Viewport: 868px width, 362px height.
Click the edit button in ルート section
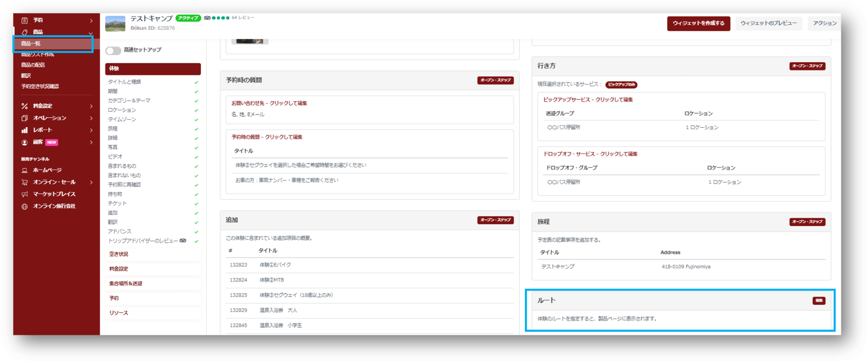pyautogui.click(x=819, y=301)
